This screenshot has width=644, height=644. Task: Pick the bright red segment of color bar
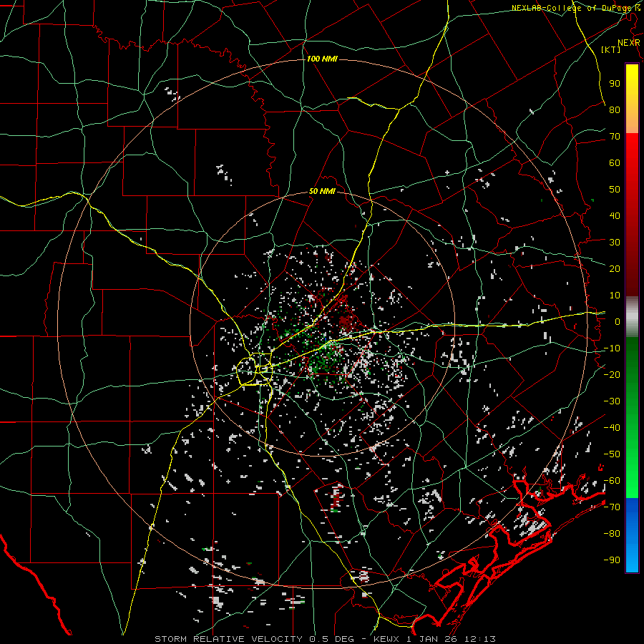coord(632,148)
